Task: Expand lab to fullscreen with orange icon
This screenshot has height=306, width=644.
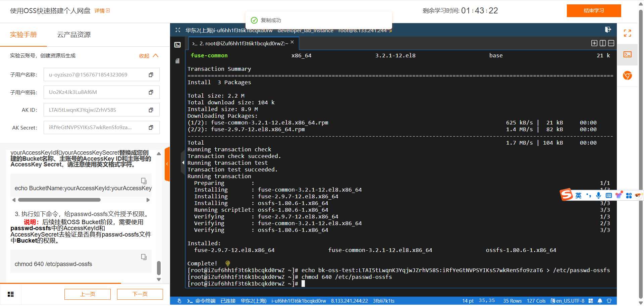Action: coord(627,33)
